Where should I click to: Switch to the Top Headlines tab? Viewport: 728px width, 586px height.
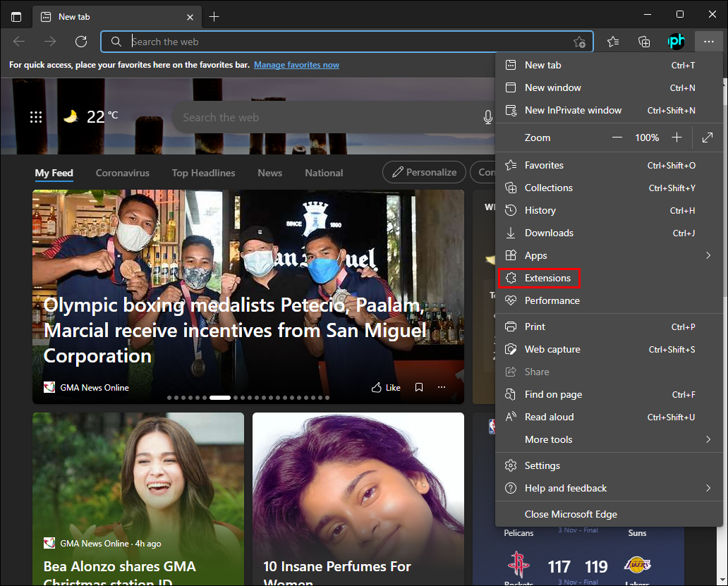[203, 173]
